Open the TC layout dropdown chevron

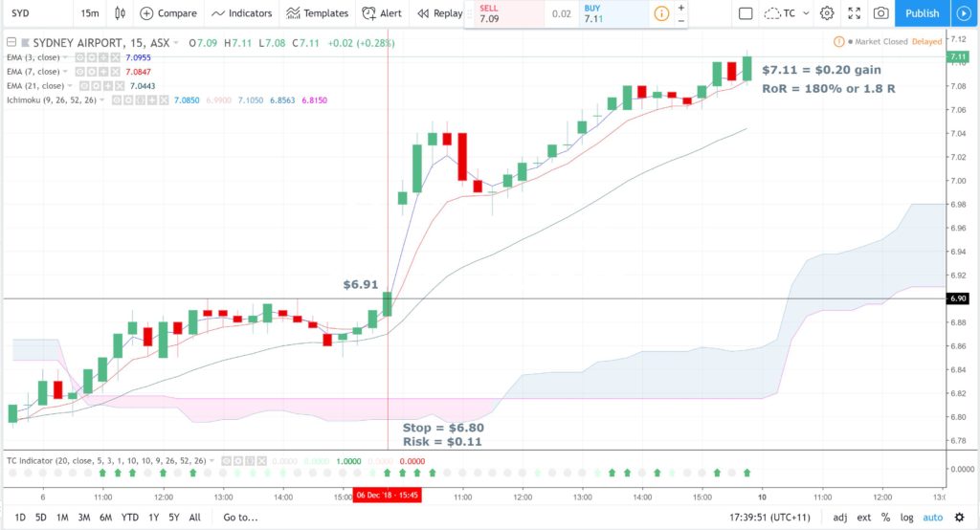coord(806,13)
